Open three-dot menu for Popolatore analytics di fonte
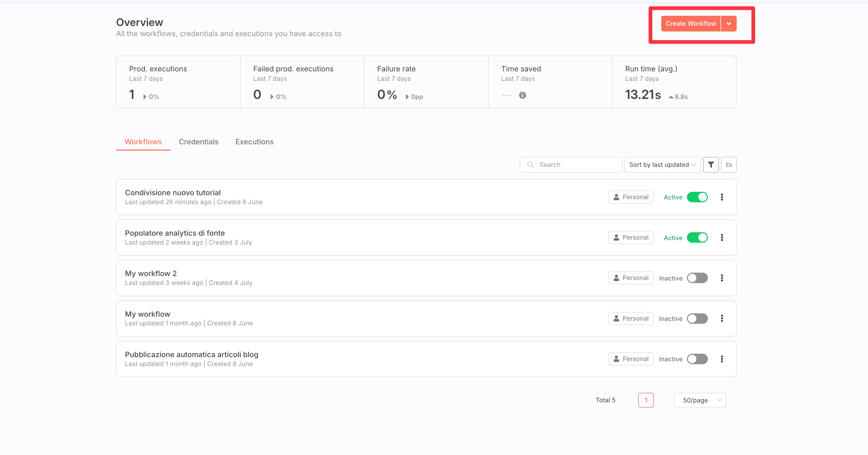This screenshot has width=868, height=455. click(722, 237)
